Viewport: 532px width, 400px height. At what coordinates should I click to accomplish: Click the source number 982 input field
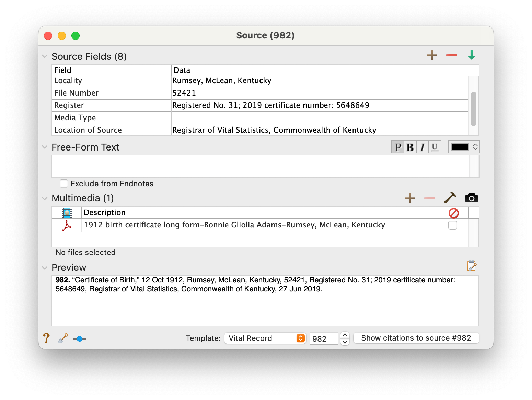[x=324, y=338]
